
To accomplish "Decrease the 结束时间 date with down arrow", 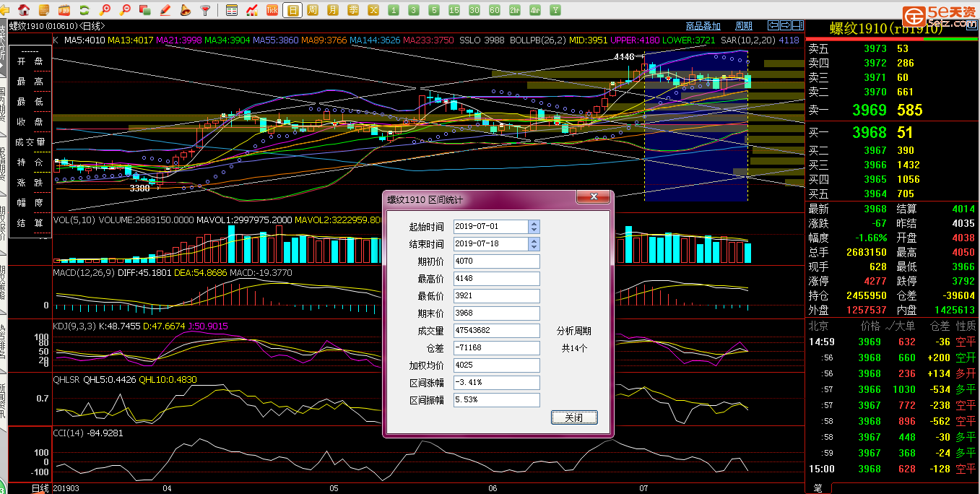I will click(534, 247).
